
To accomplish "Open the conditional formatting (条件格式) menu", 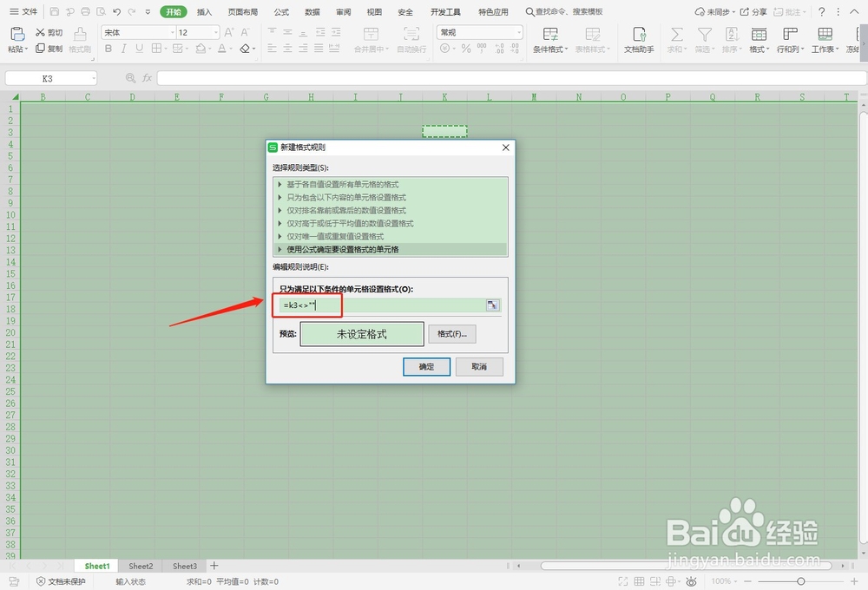I will point(550,40).
